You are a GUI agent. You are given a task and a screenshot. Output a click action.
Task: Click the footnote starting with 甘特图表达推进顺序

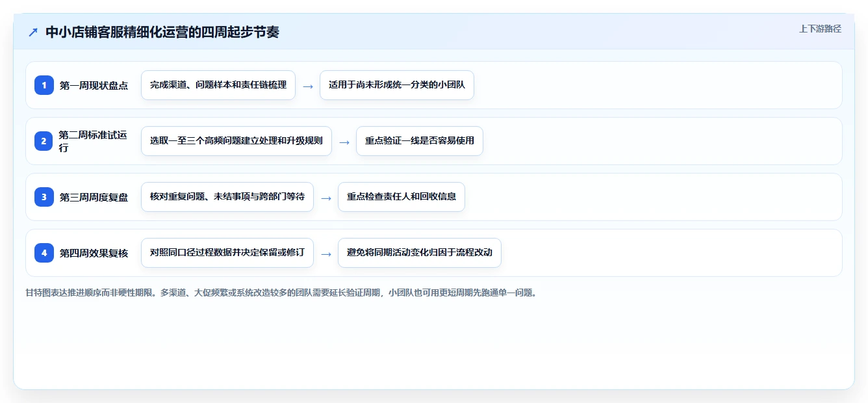tap(283, 292)
